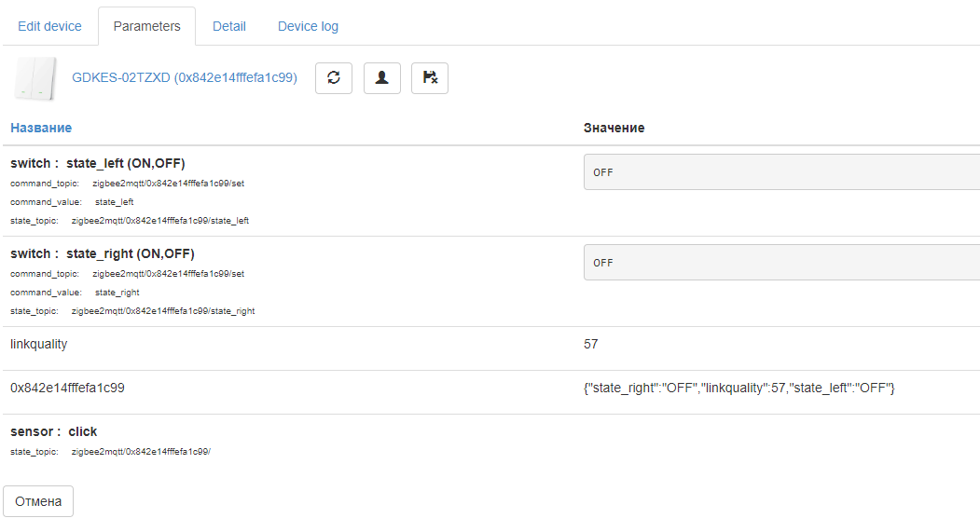980x532 pixels.
Task: Go to the Device log tab
Action: (308, 26)
